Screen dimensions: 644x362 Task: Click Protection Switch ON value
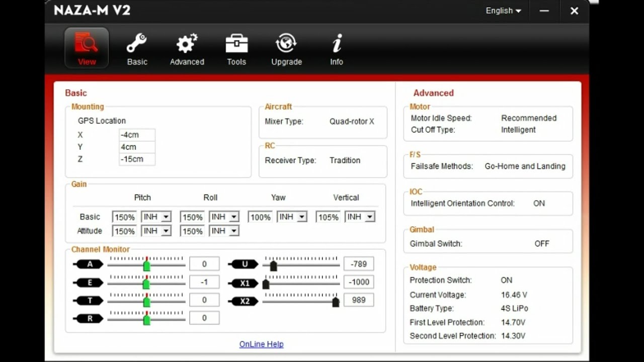click(x=507, y=280)
